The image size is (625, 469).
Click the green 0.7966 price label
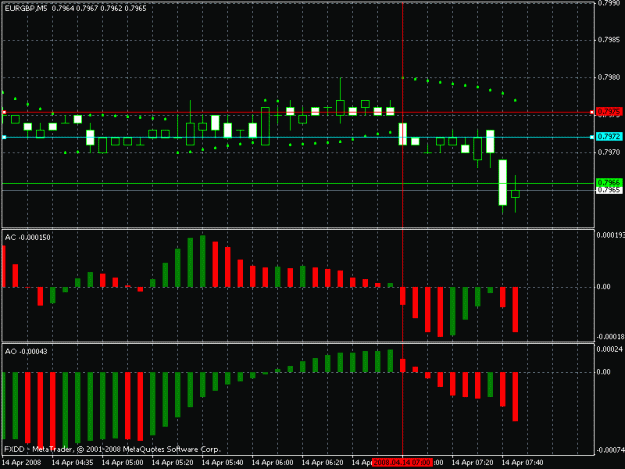click(x=609, y=182)
